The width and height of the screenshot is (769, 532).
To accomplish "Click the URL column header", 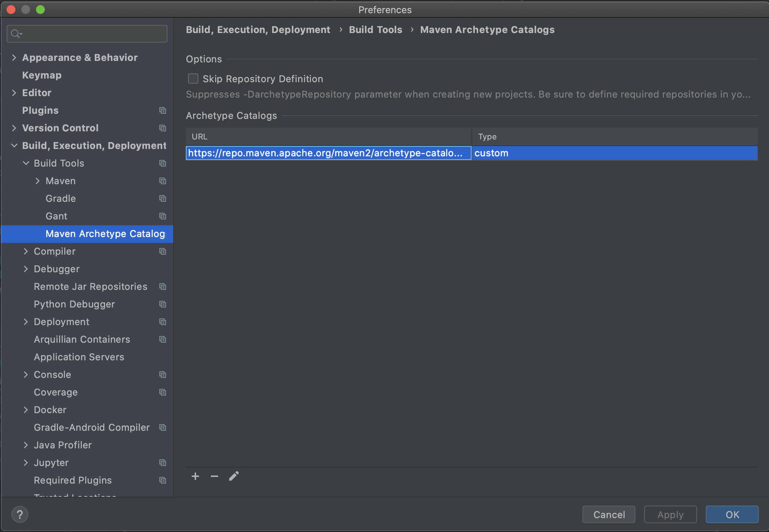I will 329,136.
